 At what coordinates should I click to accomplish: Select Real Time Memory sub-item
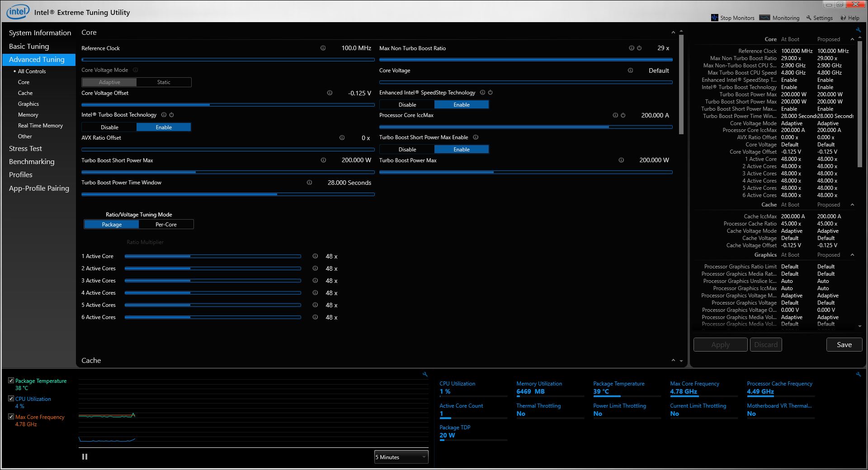(x=40, y=126)
